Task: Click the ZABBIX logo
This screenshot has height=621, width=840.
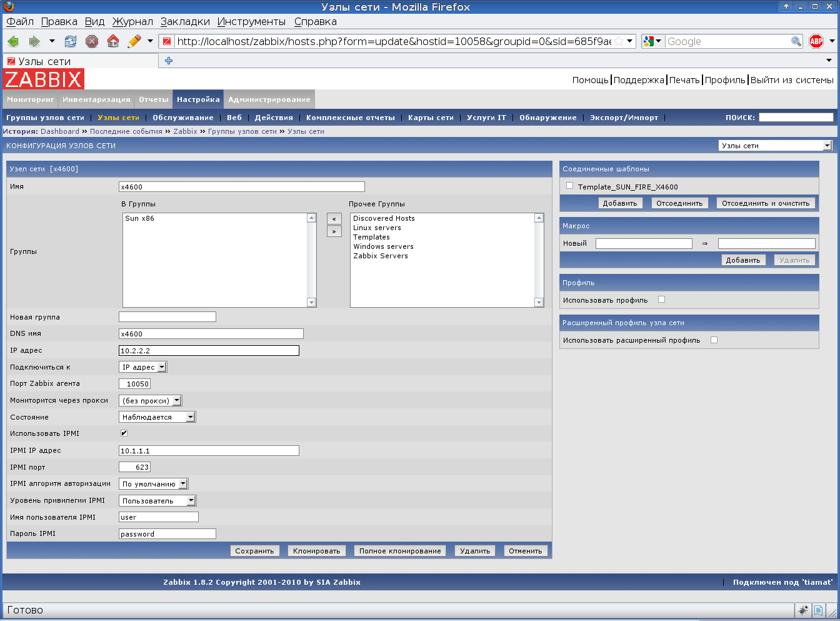Action: [43, 79]
